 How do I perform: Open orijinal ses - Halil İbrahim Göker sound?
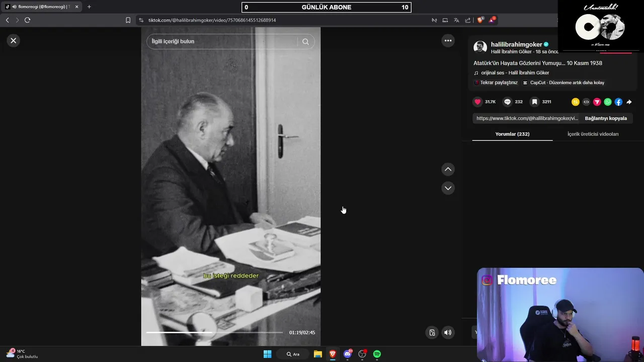coord(515,73)
